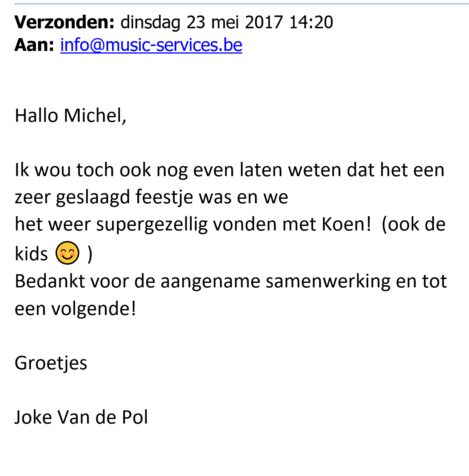The width and height of the screenshot is (469, 476).
Task: Click the bold Verzonden label
Action: click(65, 22)
